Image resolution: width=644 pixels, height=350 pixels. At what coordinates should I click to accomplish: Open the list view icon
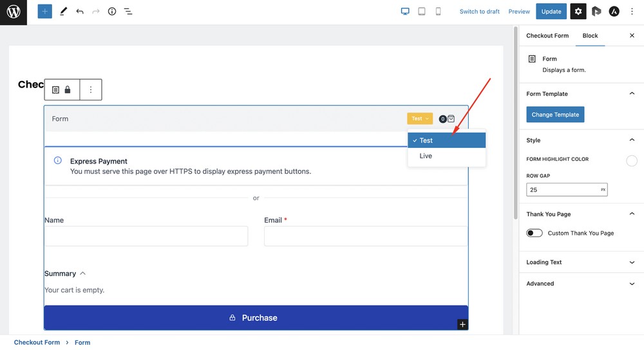click(128, 12)
